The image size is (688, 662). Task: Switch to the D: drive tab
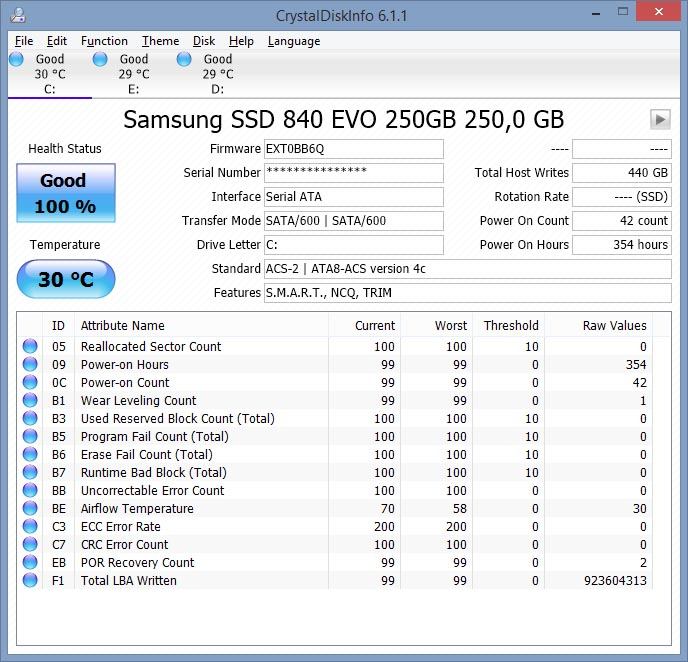coord(217,74)
